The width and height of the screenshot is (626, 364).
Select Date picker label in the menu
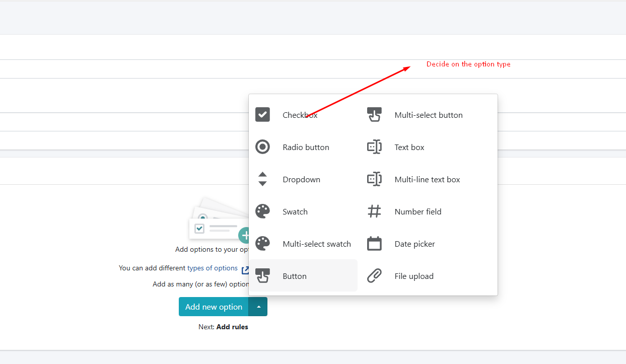click(415, 244)
